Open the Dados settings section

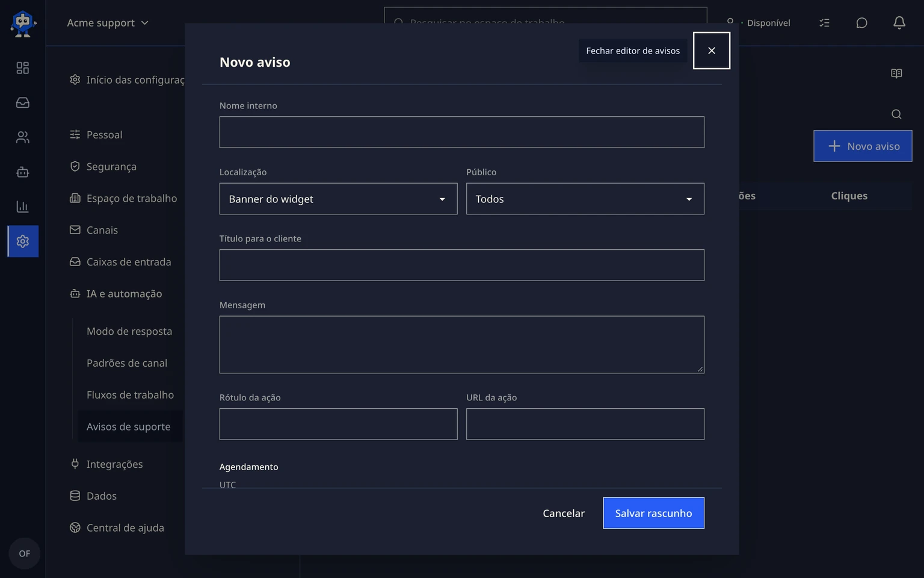[x=93, y=496]
